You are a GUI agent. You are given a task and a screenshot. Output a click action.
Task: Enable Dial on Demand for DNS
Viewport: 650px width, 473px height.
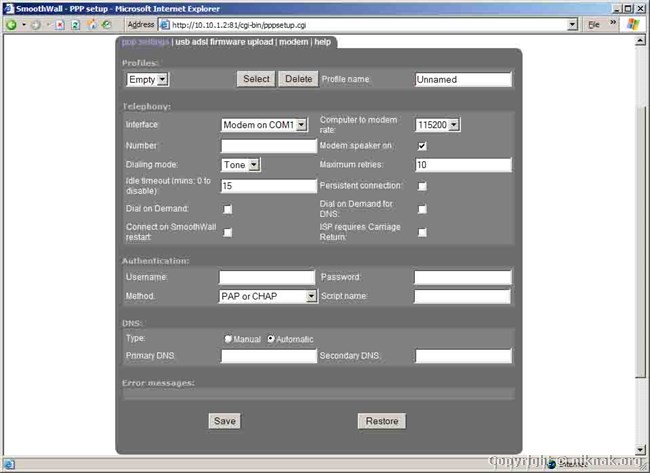(422, 209)
